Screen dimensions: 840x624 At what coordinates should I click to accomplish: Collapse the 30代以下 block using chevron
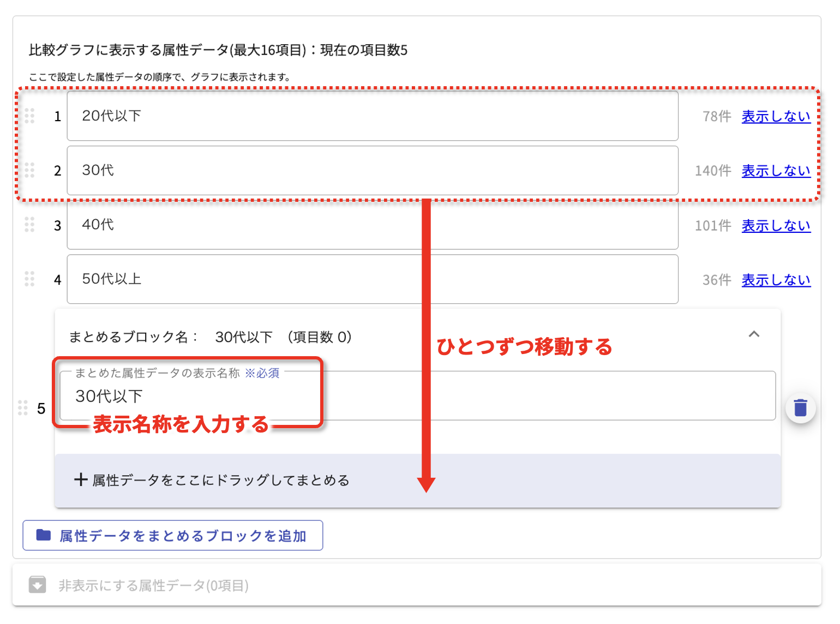(754, 334)
